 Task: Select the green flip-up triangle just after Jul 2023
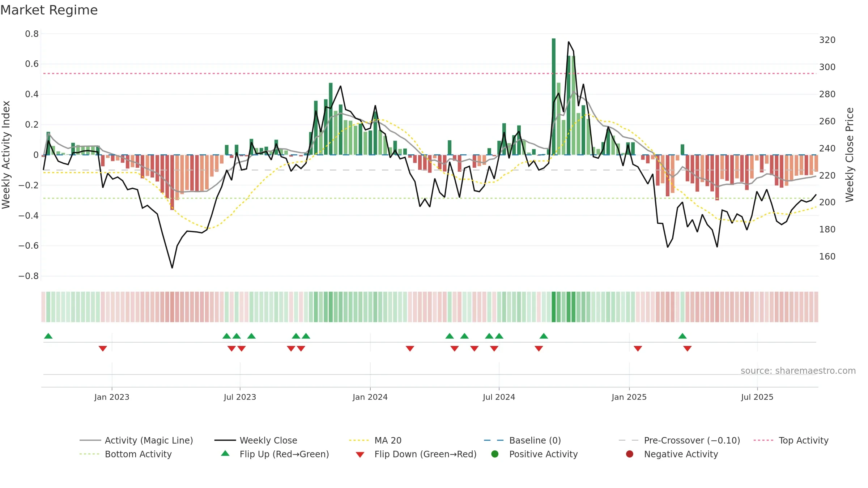click(251, 336)
